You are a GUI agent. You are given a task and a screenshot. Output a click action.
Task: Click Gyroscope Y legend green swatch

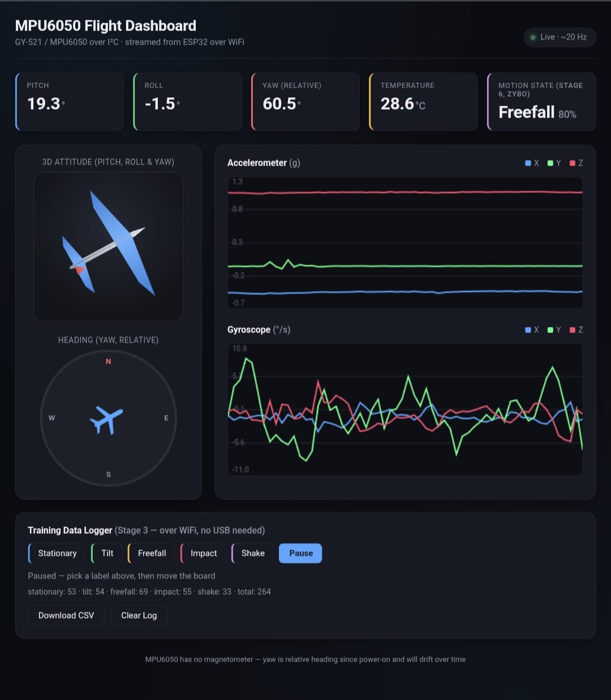click(550, 330)
